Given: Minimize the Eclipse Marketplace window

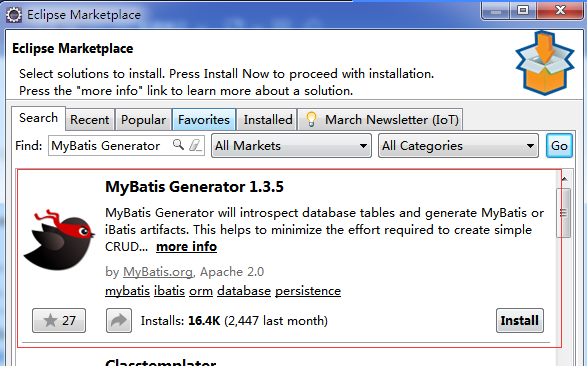Looking at the screenshot, I should tap(496, 10).
